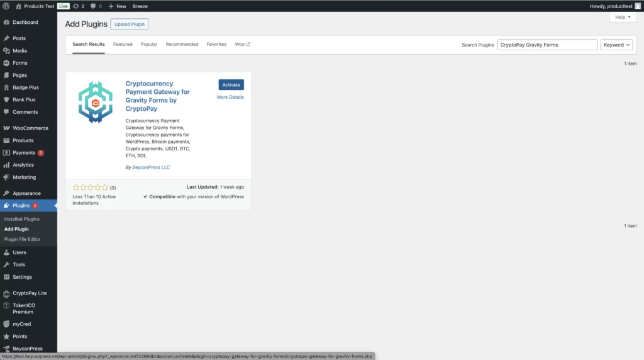Click the Search Plugins input field
The height and width of the screenshot is (360, 644).
point(547,45)
